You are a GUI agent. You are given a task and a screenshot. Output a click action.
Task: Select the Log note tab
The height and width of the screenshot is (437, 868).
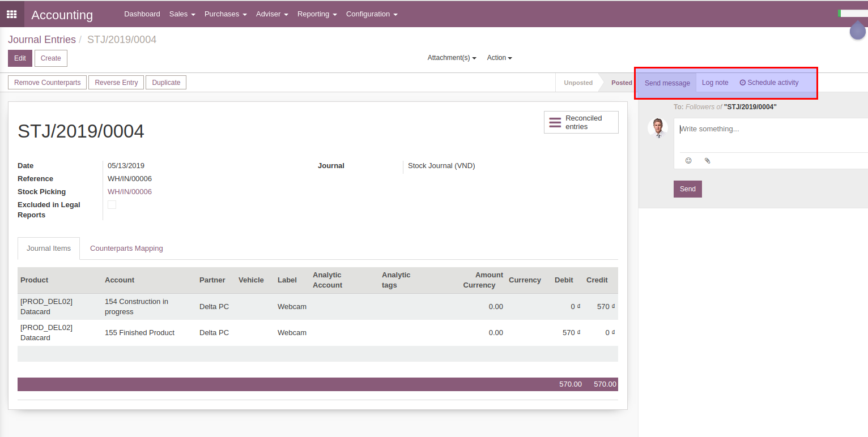coord(715,83)
